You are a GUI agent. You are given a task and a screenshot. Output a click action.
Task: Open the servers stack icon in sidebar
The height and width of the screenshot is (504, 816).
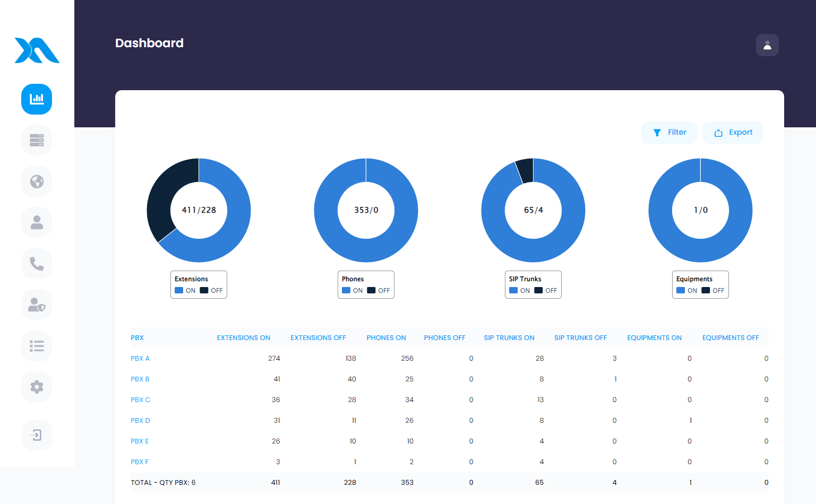(37, 140)
